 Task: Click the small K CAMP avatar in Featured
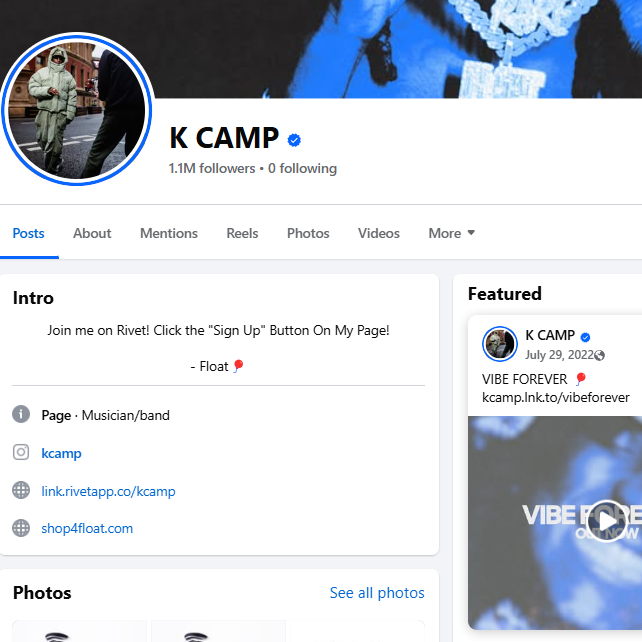click(x=500, y=344)
